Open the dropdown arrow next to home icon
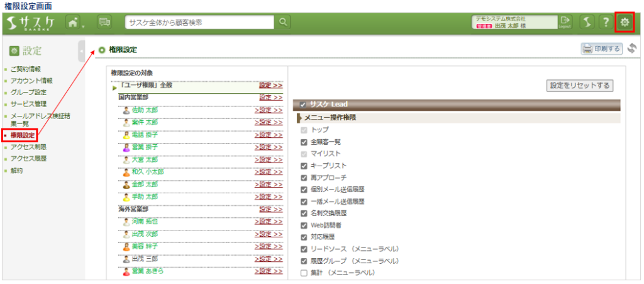This screenshot has width=644, height=284. coord(83,25)
